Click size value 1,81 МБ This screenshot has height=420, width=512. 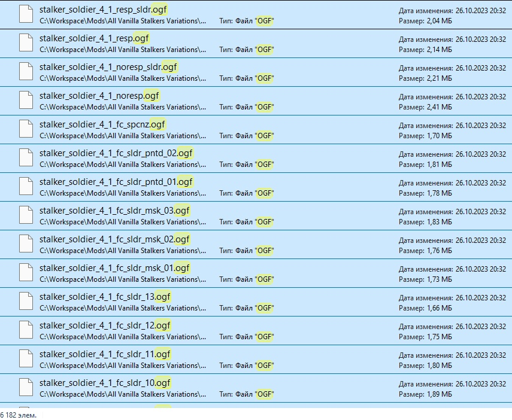439,165
